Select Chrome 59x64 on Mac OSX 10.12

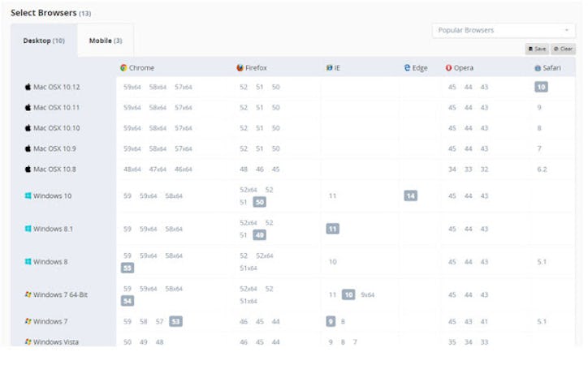132,87
